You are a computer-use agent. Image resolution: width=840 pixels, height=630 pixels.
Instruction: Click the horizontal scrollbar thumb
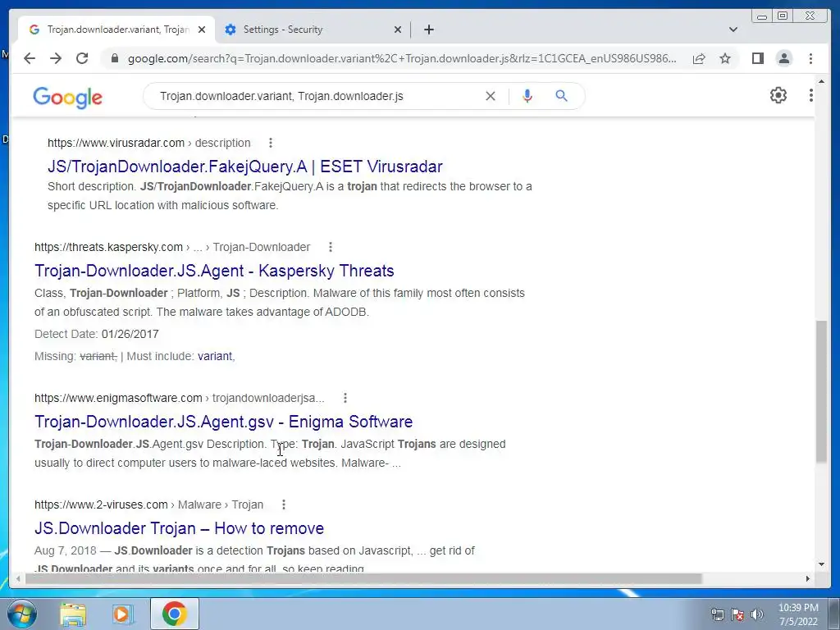[x=364, y=578]
